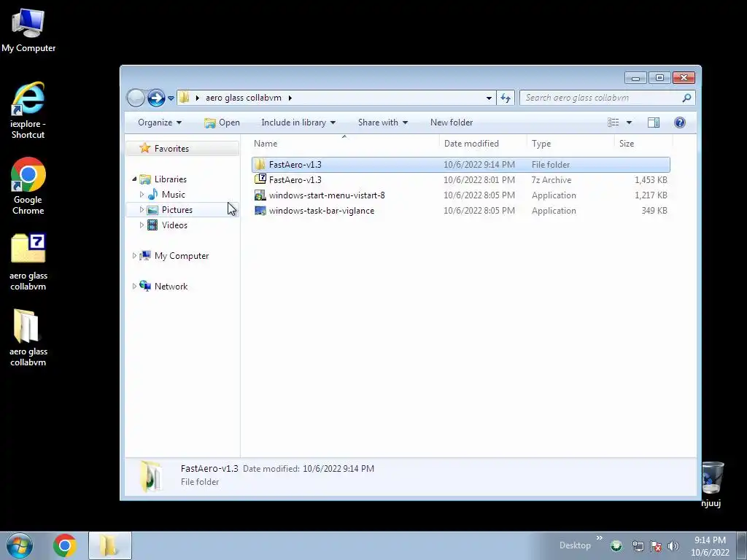Expand the Desktop toolbar chevron
Viewport: 747px width, 560px height.
point(600,538)
